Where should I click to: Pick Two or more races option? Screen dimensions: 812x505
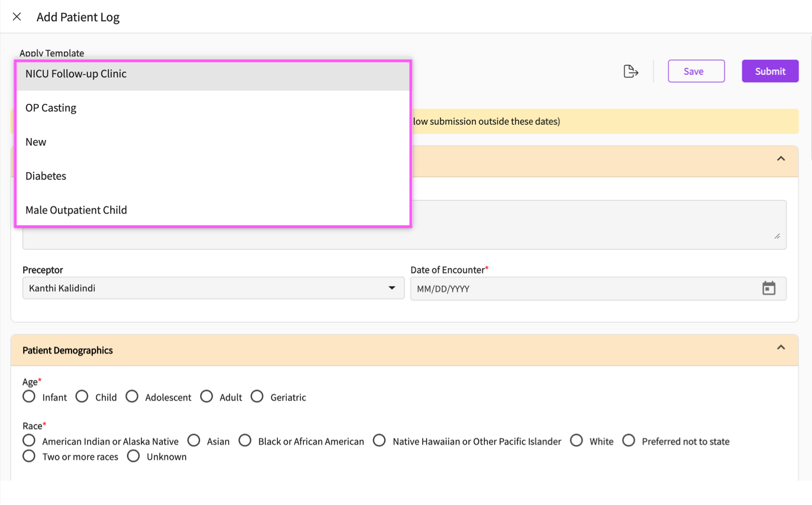click(29, 456)
